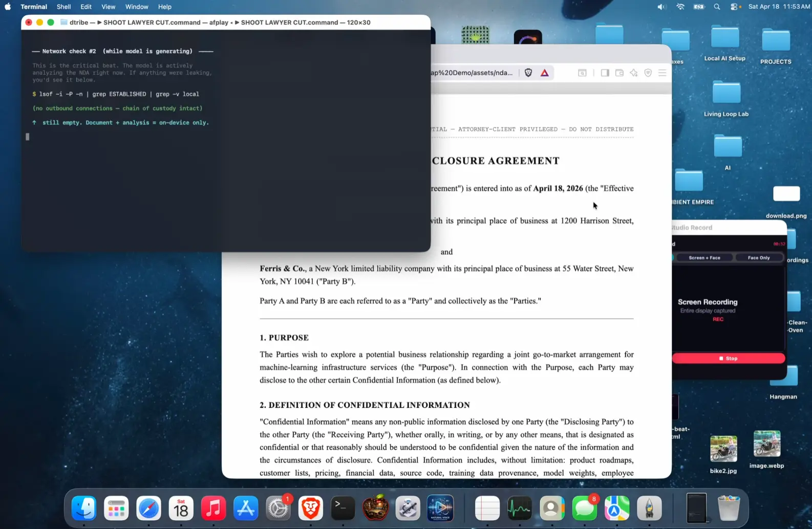
Task: Open the Leo AI sparkle icon in Brave
Action: [634, 73]
